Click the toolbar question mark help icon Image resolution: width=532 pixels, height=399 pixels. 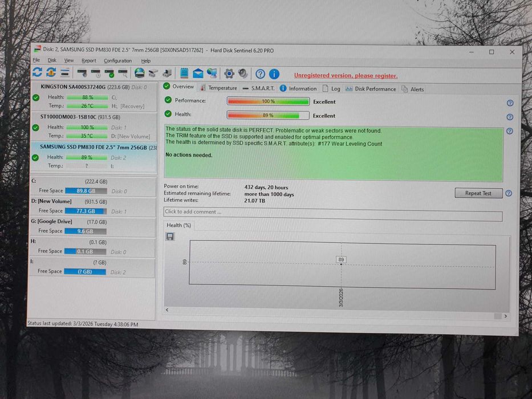pos(260,74)
